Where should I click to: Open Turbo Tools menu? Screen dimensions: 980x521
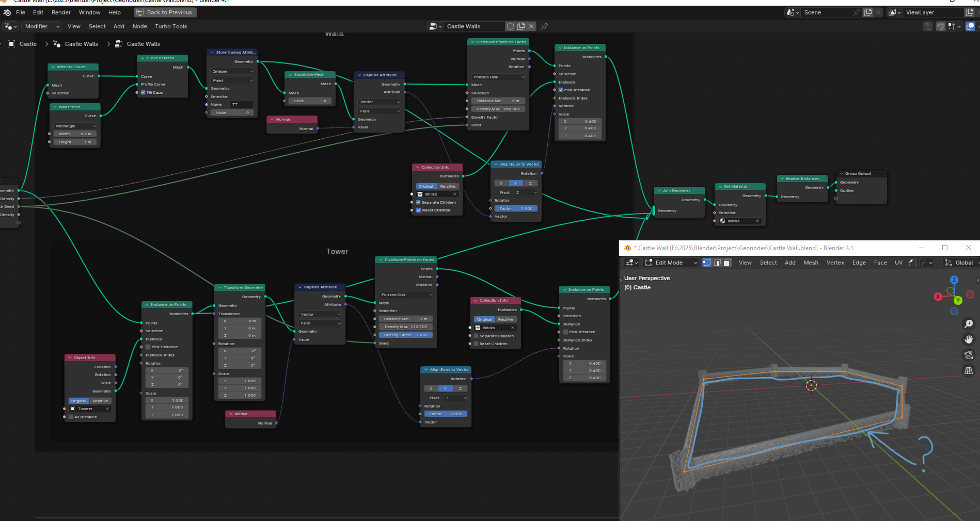pyautogui.click(x=171, y=26)
